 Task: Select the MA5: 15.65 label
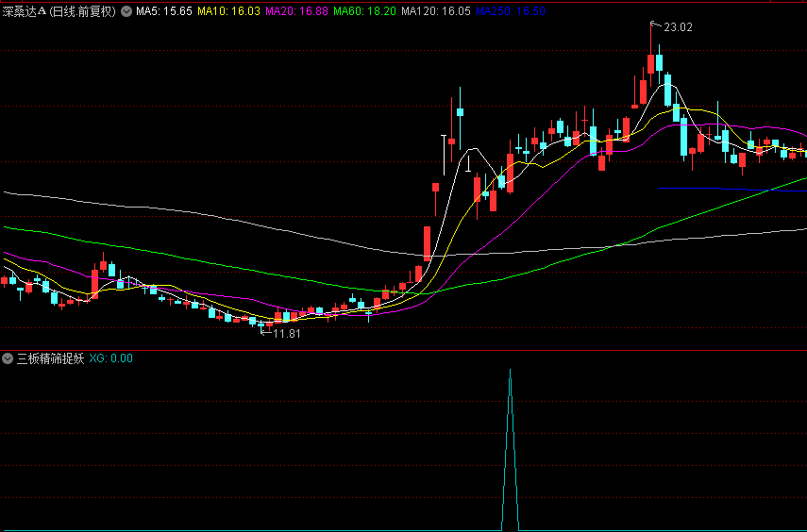coord(164,11)
